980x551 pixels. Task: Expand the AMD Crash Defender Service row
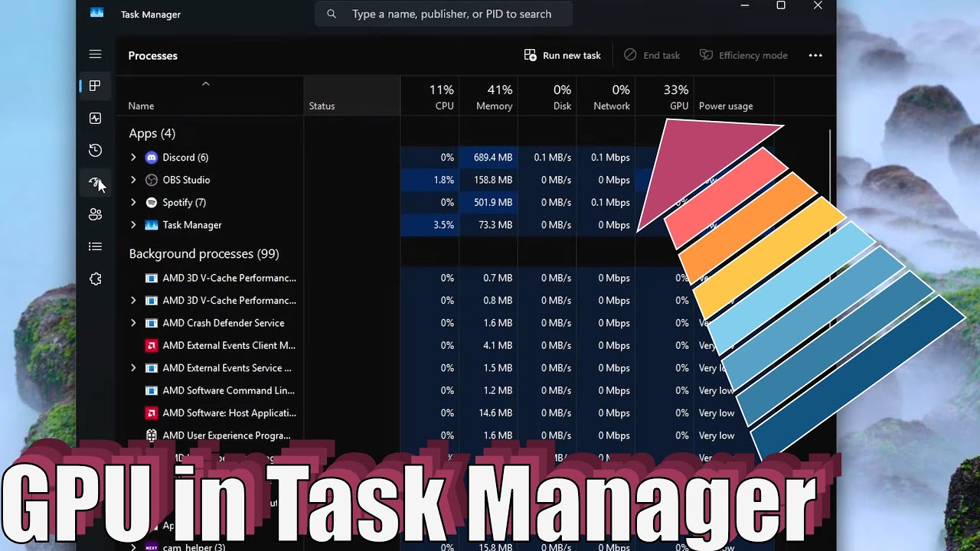(133, 323)
